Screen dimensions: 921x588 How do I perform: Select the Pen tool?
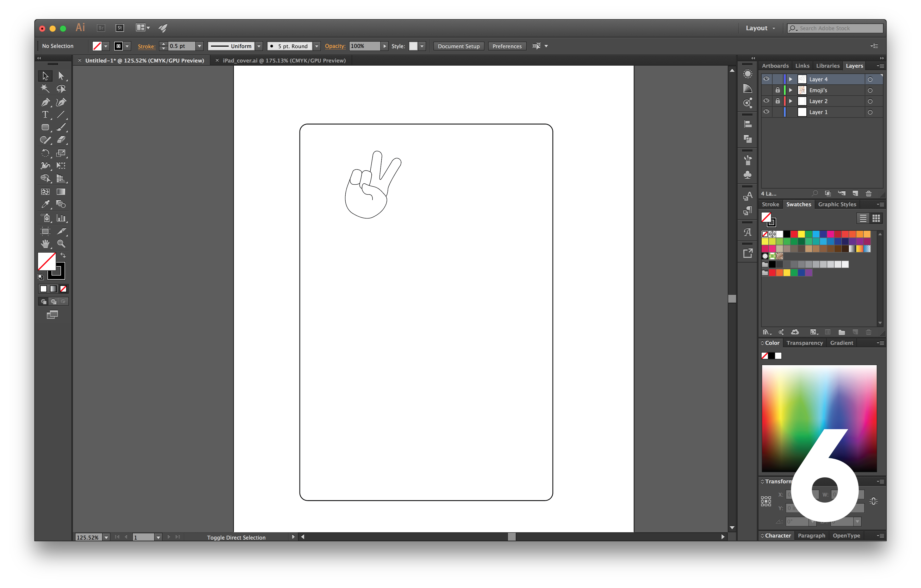point(45,102)
